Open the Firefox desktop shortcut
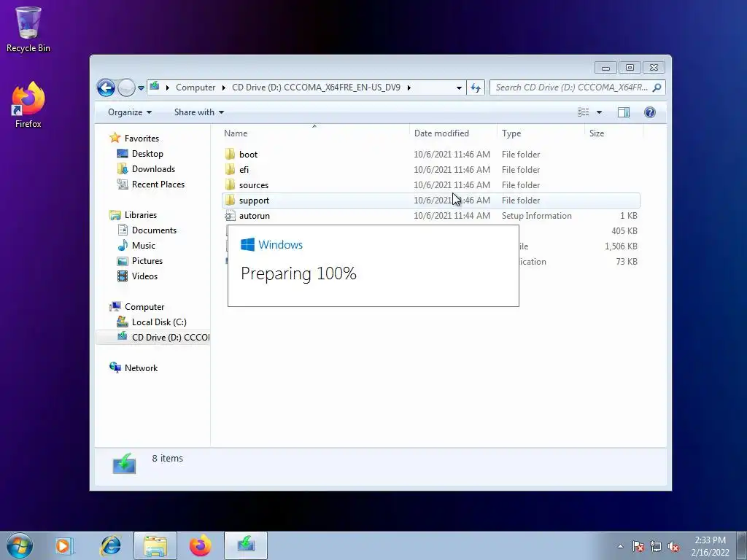The width and height of the screenshot is (747, 560). point(28,105)
